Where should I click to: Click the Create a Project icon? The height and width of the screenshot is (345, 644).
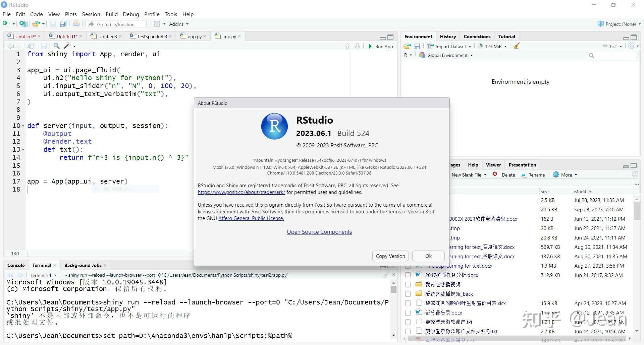pos(23,24)
